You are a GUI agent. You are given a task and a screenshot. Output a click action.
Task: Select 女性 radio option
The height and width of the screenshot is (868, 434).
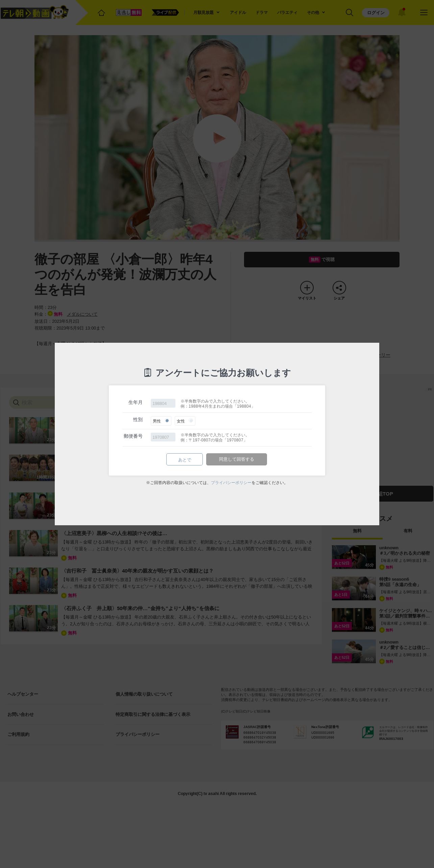tap(185, 421)
